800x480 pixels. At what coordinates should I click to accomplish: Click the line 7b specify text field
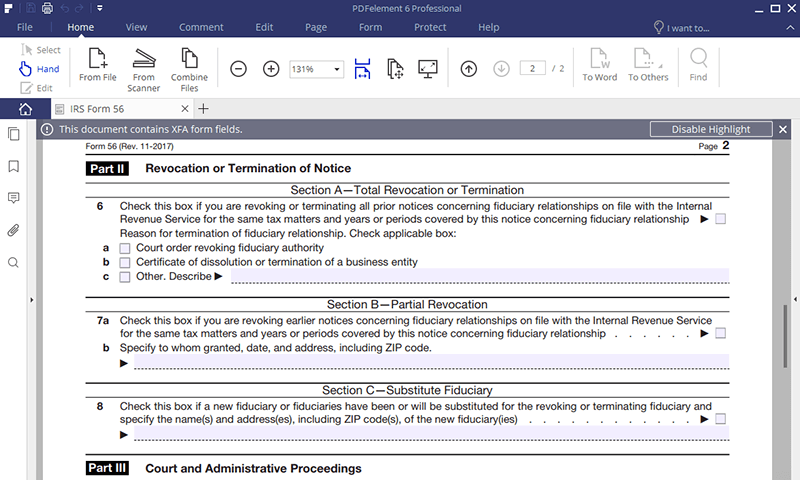point(432,362)
